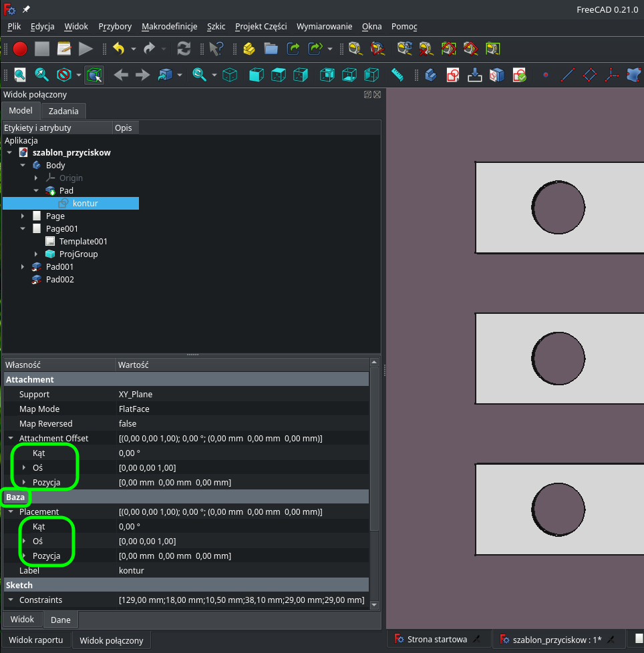This screenshot has height=653, width=644.
Task: Expand the Pozycja property under Placement
Action: (24, 556)
